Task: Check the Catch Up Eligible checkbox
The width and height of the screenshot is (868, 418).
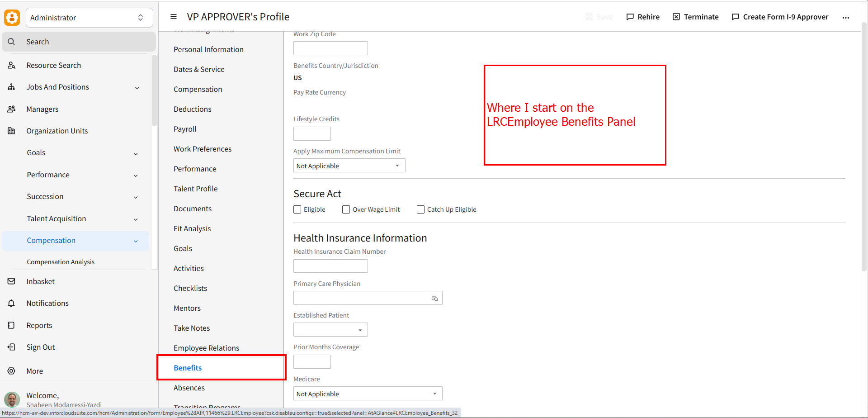Action: point(421,209)
